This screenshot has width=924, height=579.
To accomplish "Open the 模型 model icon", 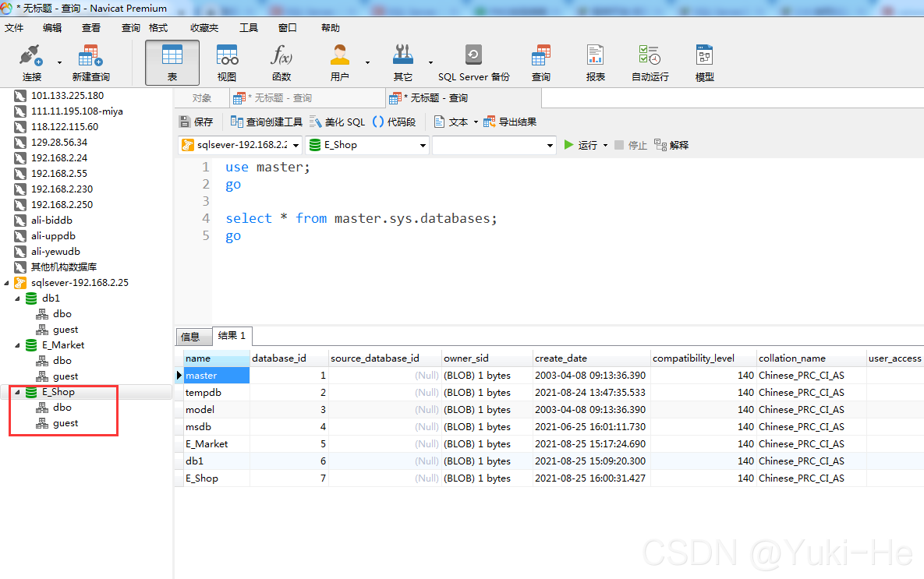I will 704,62.
